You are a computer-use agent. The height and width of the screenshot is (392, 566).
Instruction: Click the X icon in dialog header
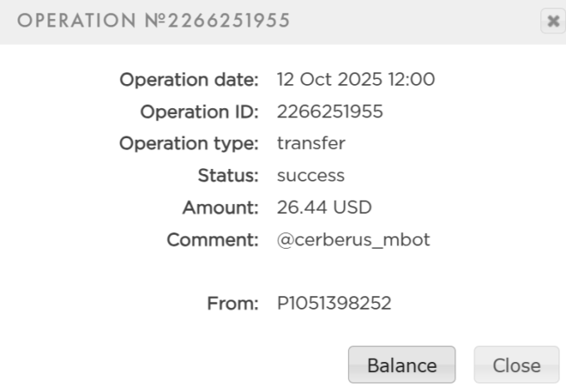pyautogui.click(x=552, y=22)
